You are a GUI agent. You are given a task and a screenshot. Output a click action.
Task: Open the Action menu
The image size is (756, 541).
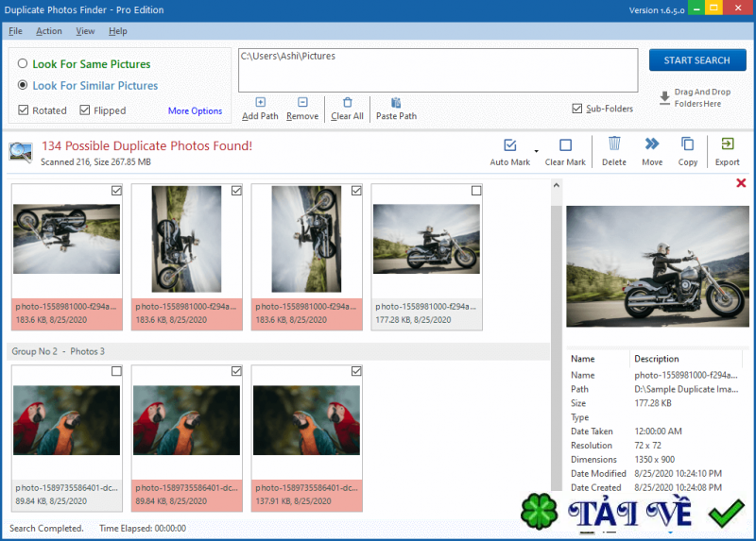[x=49, y=31]
